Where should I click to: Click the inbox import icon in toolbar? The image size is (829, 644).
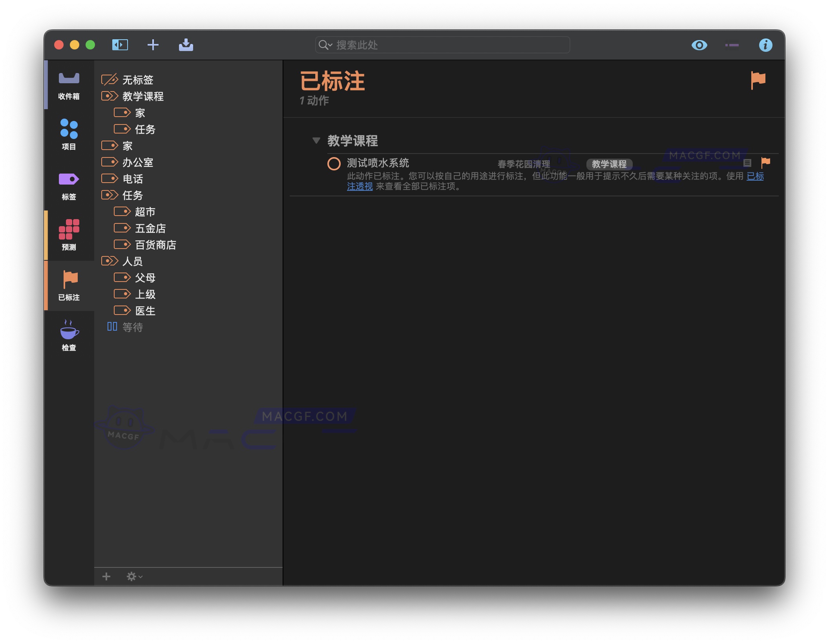coord(186,45)
